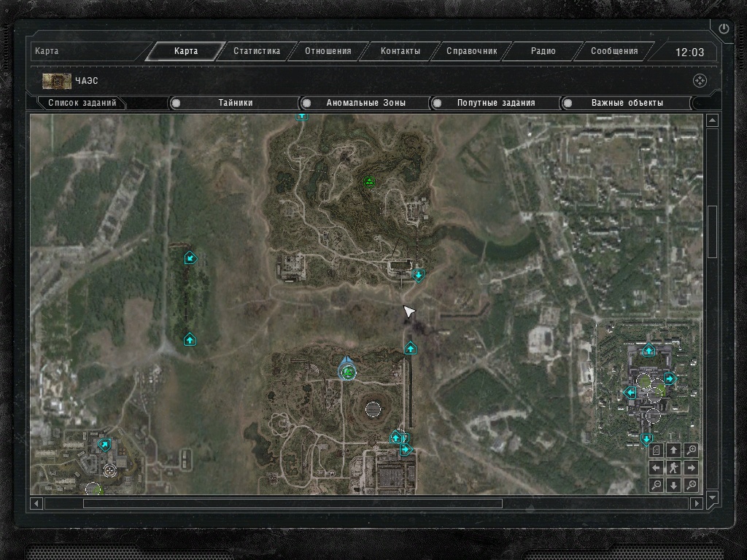Open the map legend list icon

coord(656,450)
